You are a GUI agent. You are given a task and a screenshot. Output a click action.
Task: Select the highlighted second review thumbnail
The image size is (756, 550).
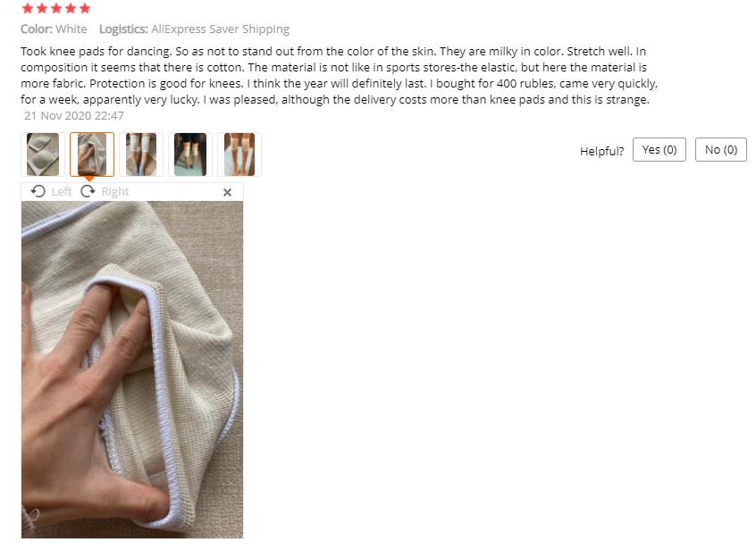click(x=92, y=154)
